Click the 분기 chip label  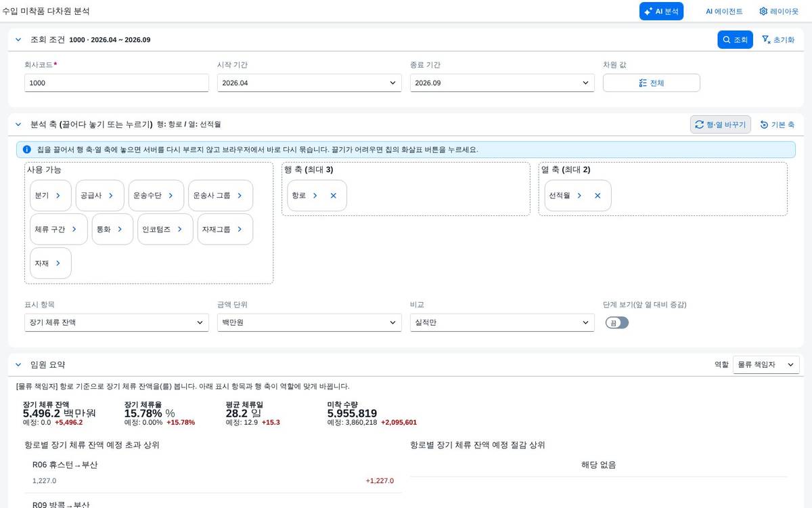coord(41,195)
